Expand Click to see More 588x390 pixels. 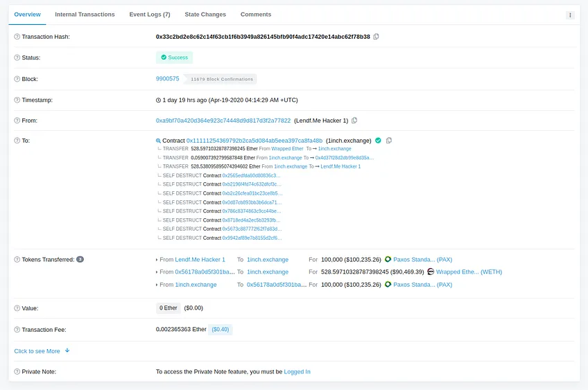tap(37, 351)
